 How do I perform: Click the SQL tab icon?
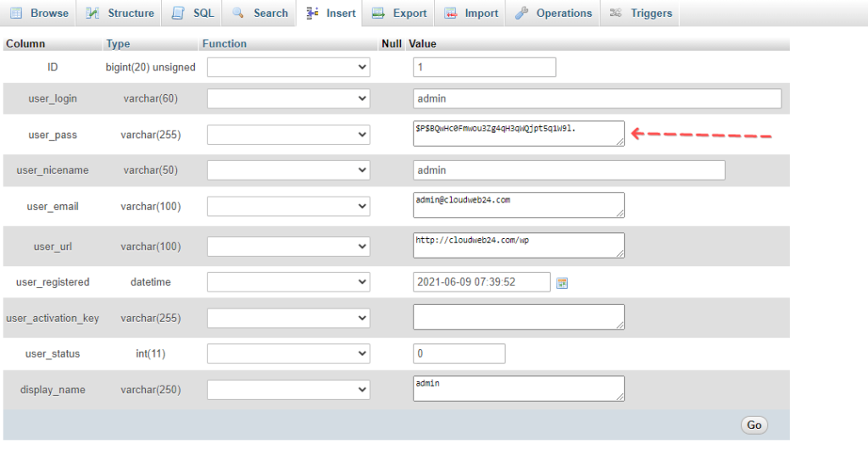[178, 14]
